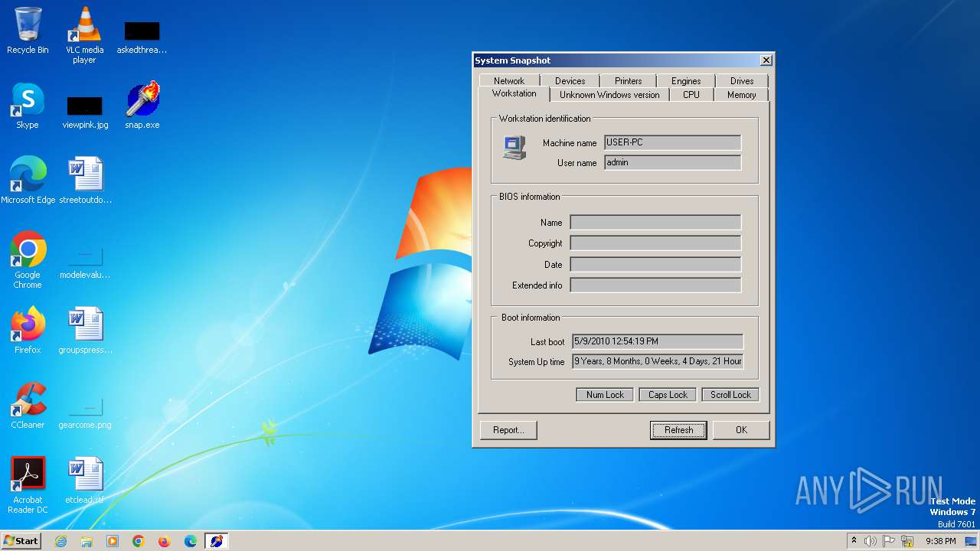Viewport: 980px width, 551px height.
Task: Open Acrobat Reader DC shortcut
Action: pyautogui.click(x=28, y=484)
